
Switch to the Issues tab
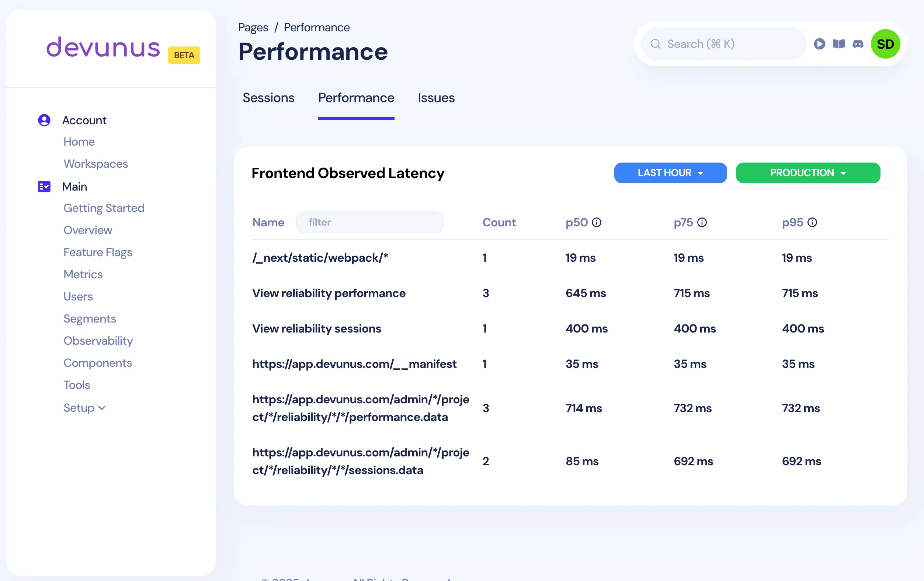(x=436, y=98)
